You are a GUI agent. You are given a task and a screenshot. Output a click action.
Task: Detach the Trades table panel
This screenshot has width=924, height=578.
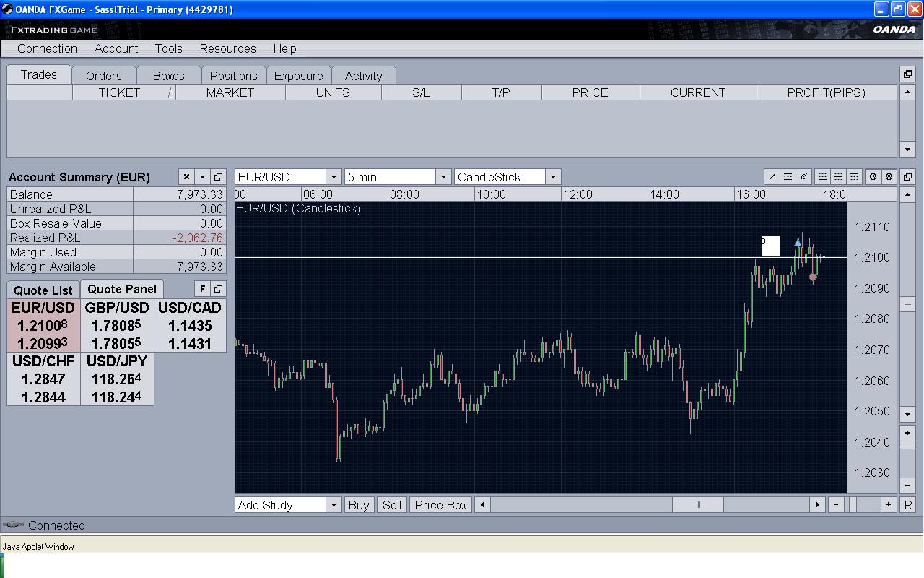[908, 74]
